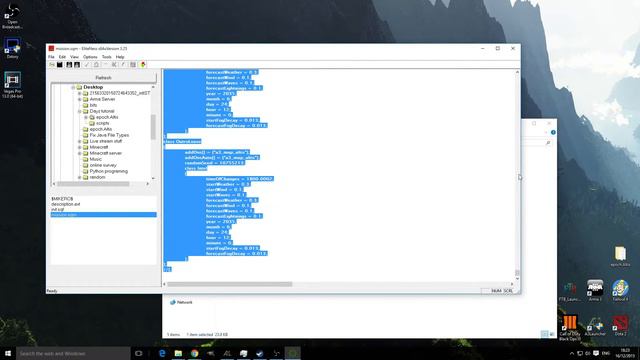The image size is (640, 360).
Task: Expand the random folder node
Action: point(80,178)
